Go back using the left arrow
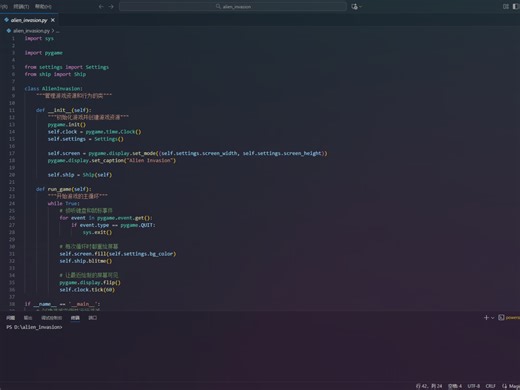 tap(101, 6)
